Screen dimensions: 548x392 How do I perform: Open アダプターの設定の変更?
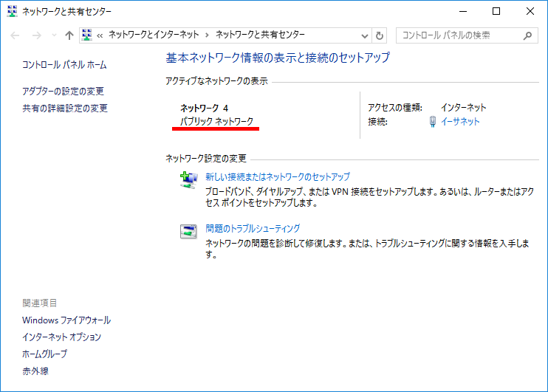(x=63, y=92)
